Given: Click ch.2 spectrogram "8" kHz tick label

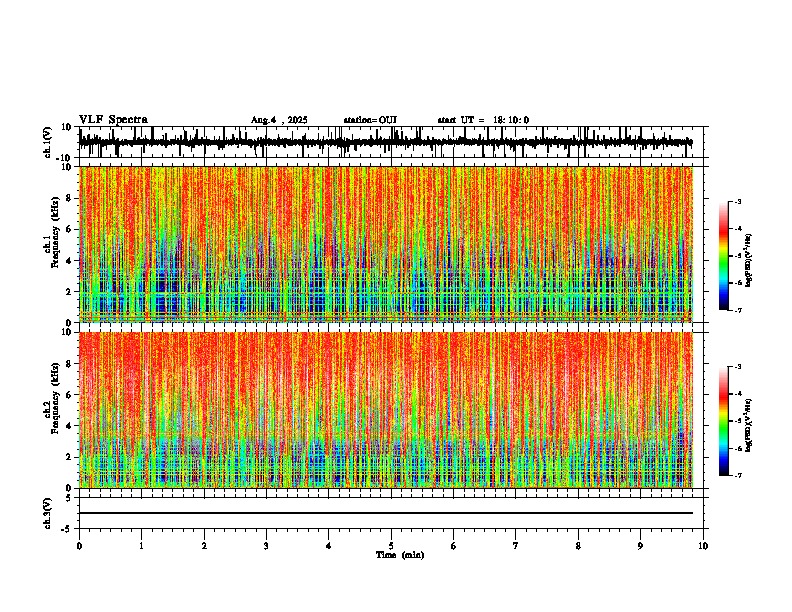Looking at the screenshot, I should point(69,364).
